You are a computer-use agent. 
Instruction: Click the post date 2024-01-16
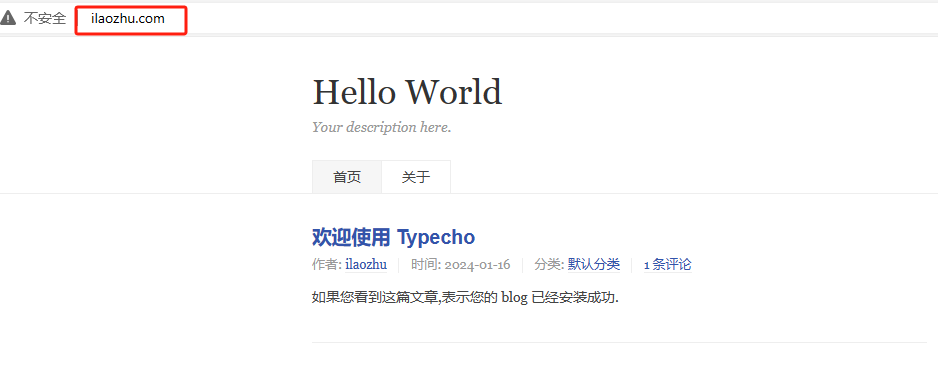click(477, 264)
